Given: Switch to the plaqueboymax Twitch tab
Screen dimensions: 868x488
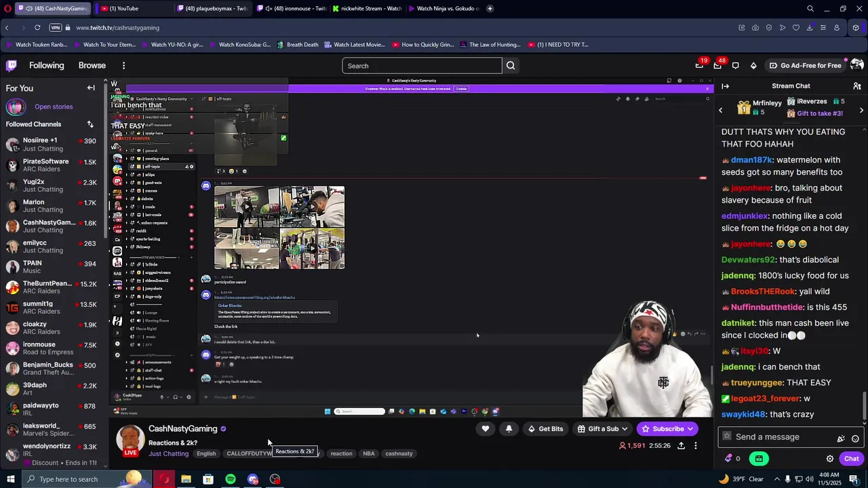Looking at the screenshot, I should pos(212,9).
